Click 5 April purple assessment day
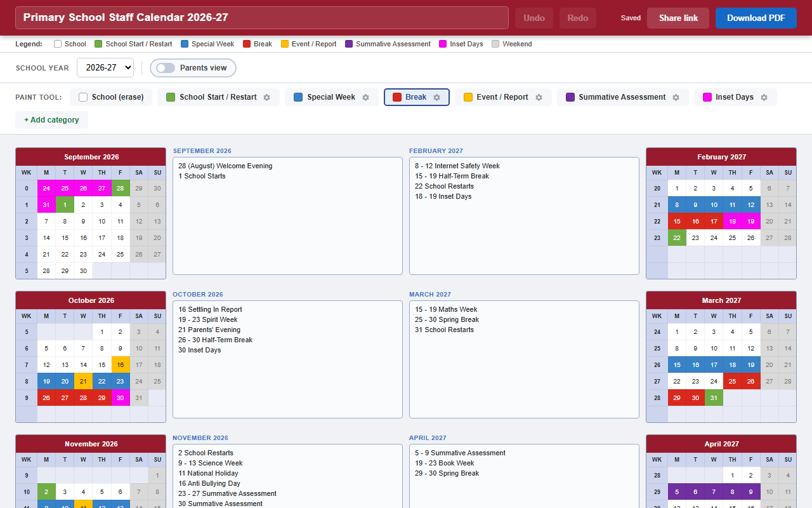Image resolution: width=812 pixels, height=508 pixels. (x=677, y=491)
